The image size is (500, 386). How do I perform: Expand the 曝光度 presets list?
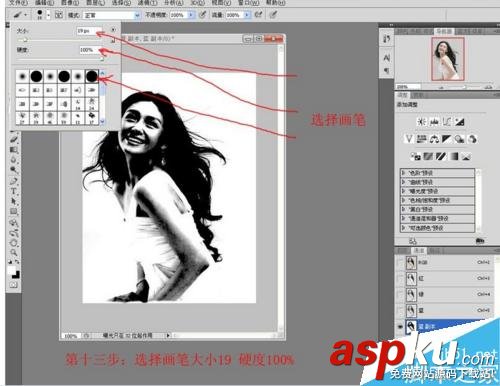(404, 191)
